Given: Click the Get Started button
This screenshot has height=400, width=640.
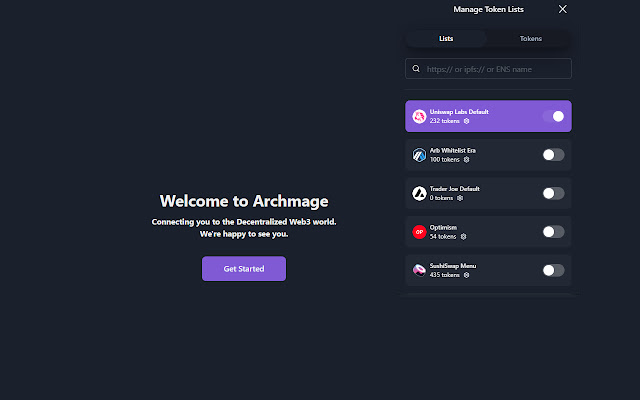Looking at the screenshot, I should tap(244, 269).
